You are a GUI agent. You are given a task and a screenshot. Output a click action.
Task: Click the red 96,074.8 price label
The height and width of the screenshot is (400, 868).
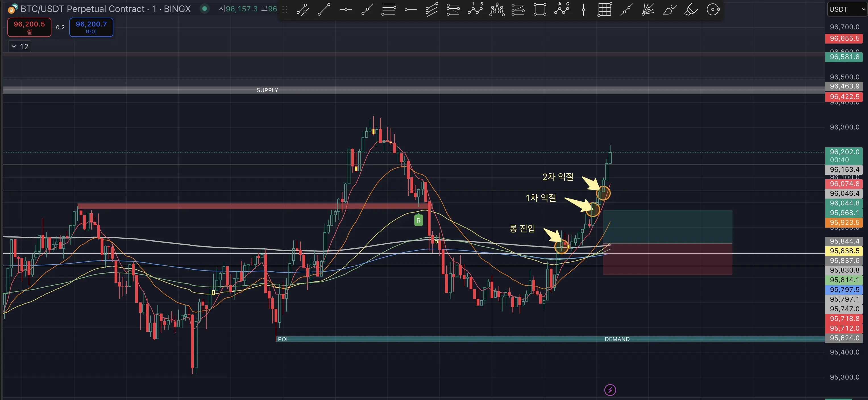pos(844,184)
